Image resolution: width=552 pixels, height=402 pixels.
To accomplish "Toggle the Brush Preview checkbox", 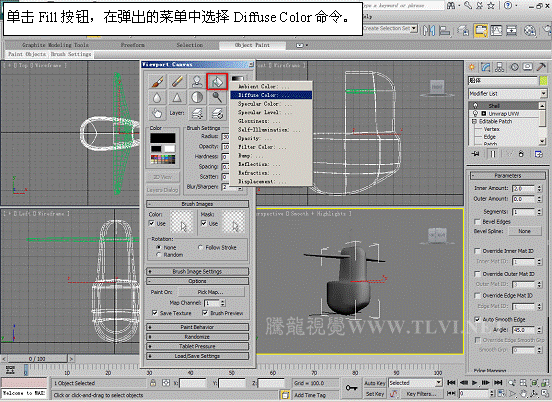I will point(205,313).
